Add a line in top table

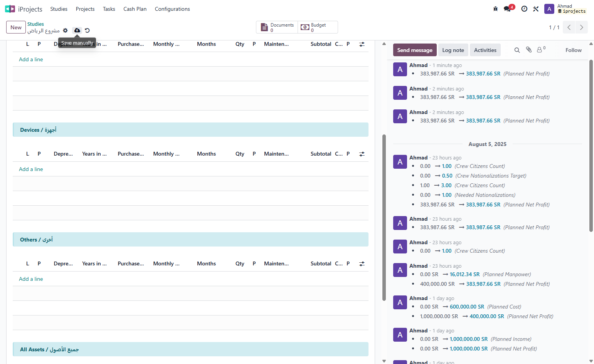[x=31, y=59]
